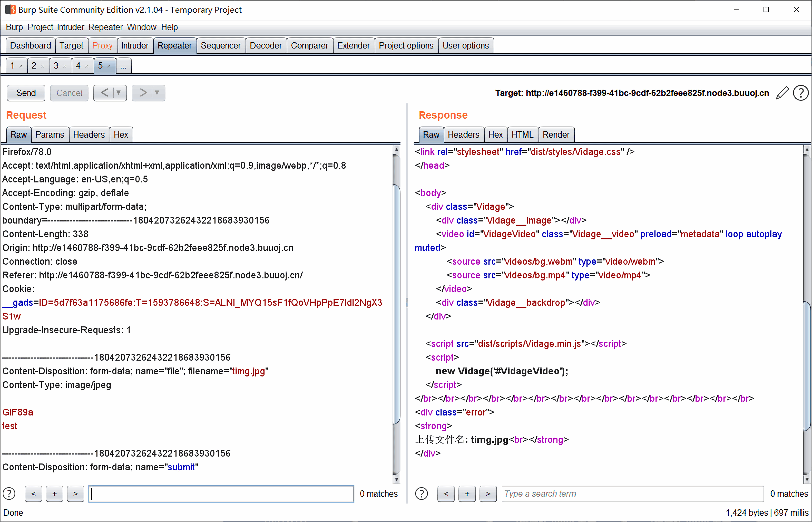
Task: Show response HTML view
Action: pyautogui.click(x=522, y=134)
